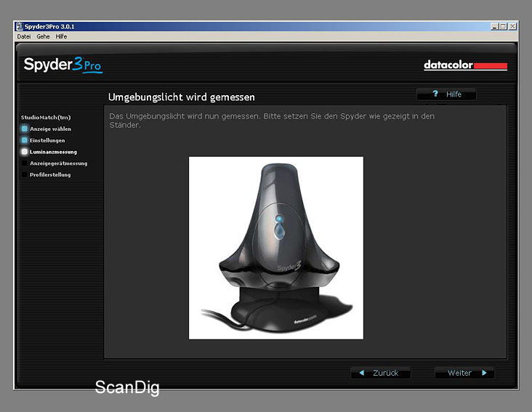Image resolution: width=532 pixels, height=412 pixels.
Task: Minimize the Spyder3Pro window
Action: (494, 26)
